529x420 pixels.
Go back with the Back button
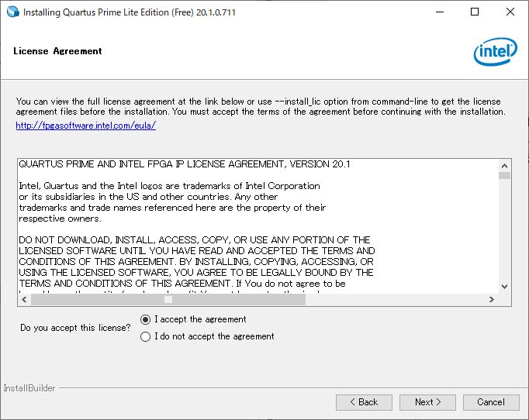364,401
